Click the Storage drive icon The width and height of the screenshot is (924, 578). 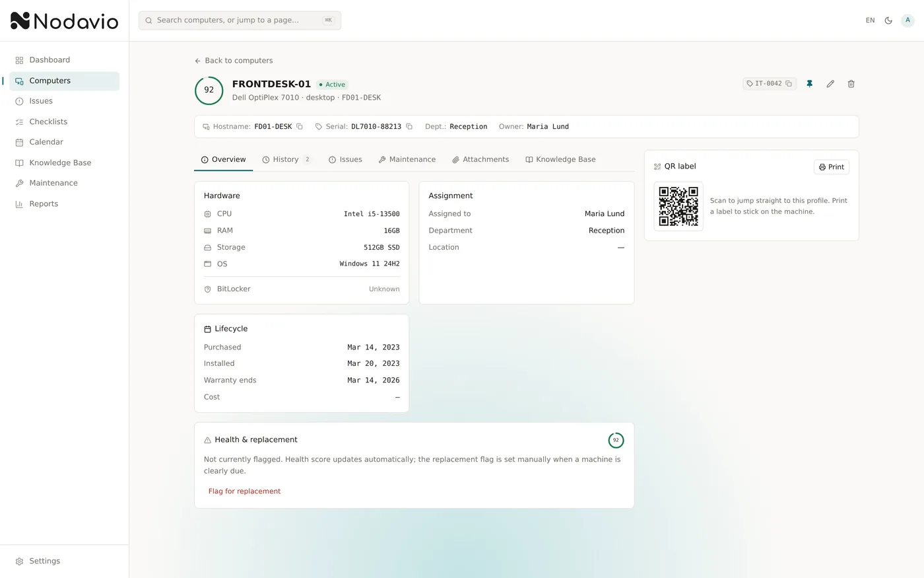coord(208,248)
